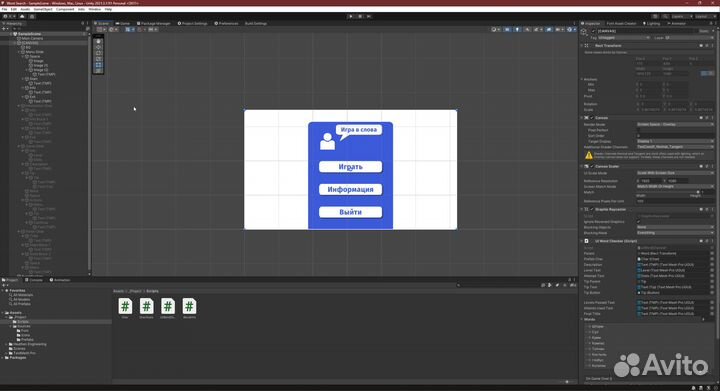Screen dimensions: 720x391
Task: Adjust the Match width-height slider
Action: (669, 192)
